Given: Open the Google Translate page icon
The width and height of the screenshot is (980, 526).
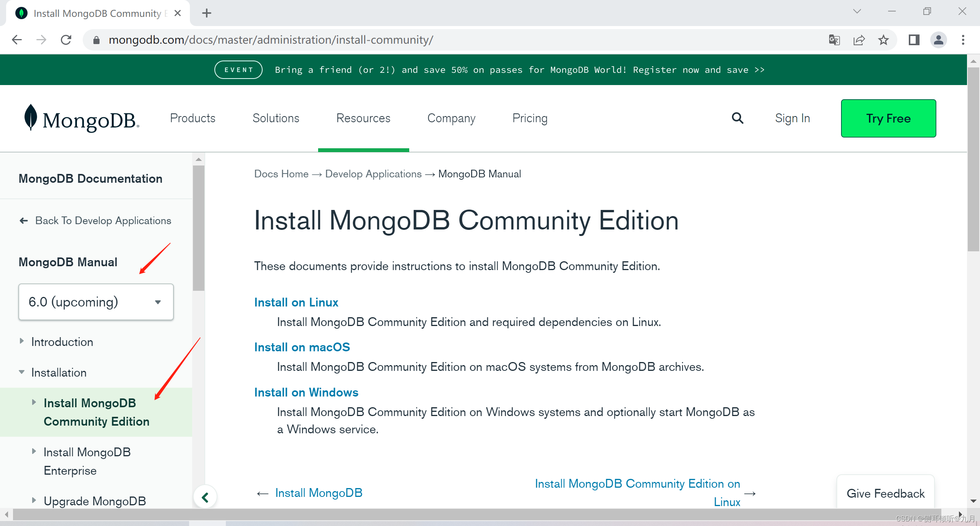Looking at the screenshot, I should (834, 40).
